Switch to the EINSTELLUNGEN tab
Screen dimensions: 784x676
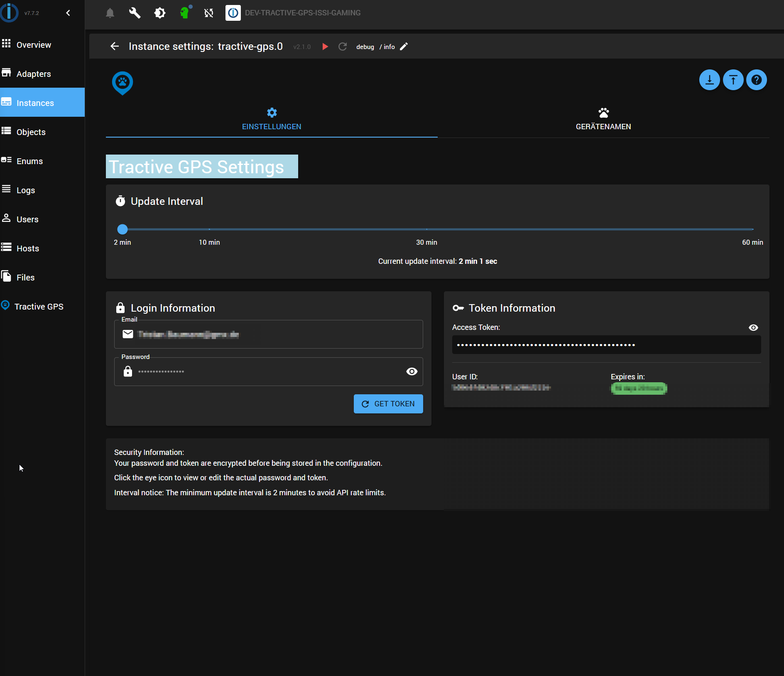(272, 120)
